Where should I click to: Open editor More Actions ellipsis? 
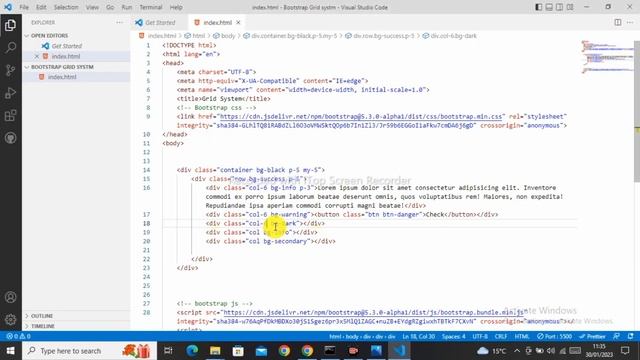coord(630,22)
